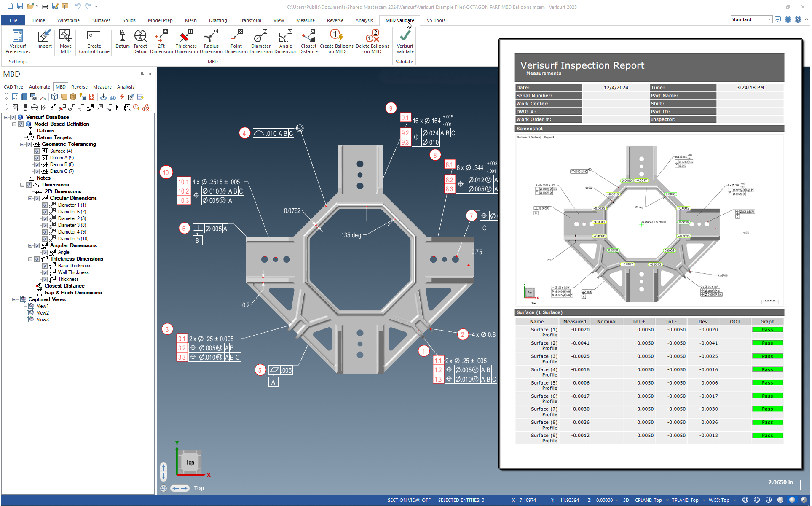Open the Help question mark icon
The image size is (812, 506).
coord(798,19)
